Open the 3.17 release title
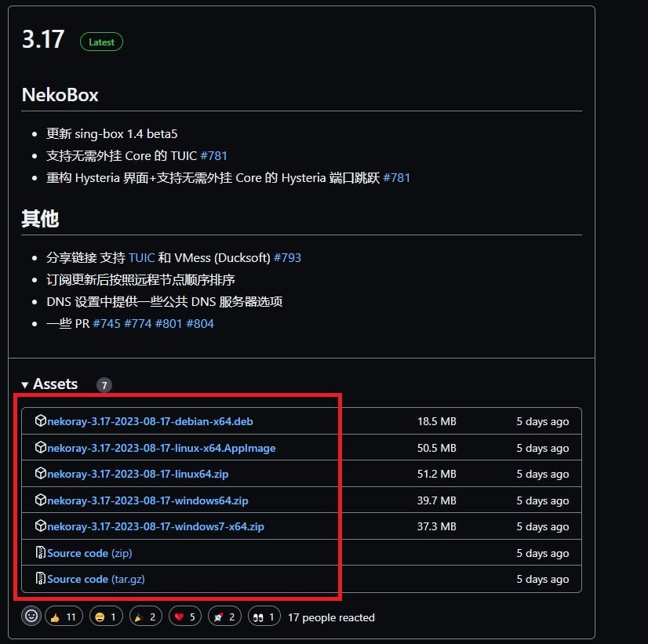648x644 pixels. (43, 40)
